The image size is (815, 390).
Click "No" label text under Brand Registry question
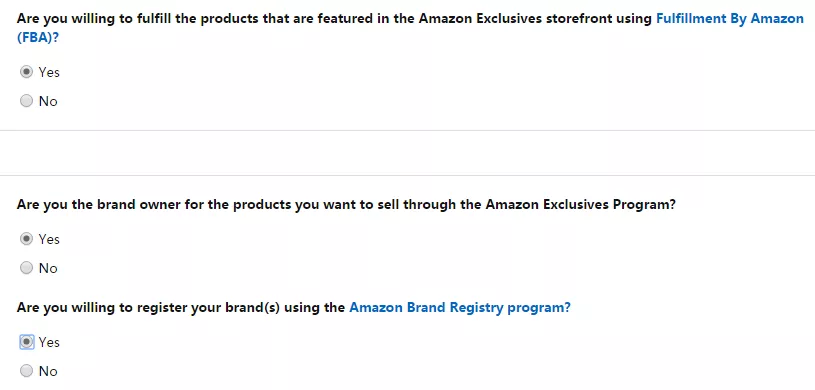[x=48, y=371]
